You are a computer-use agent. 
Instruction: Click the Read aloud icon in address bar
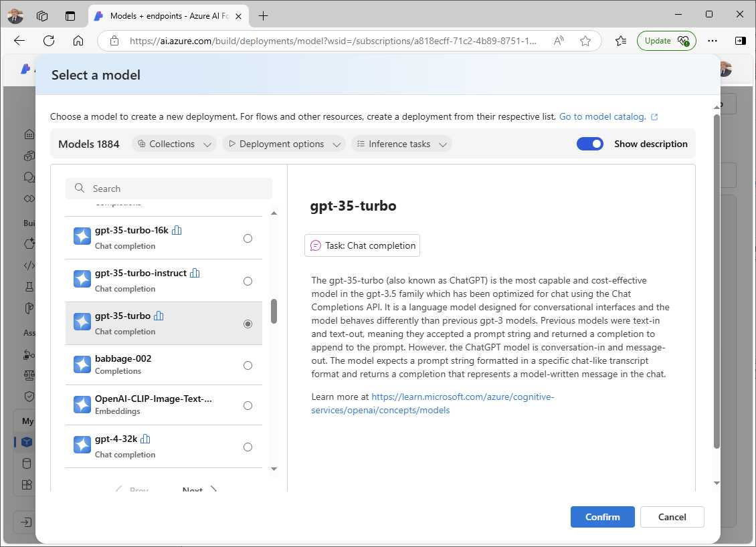click(x=559, y=41)
